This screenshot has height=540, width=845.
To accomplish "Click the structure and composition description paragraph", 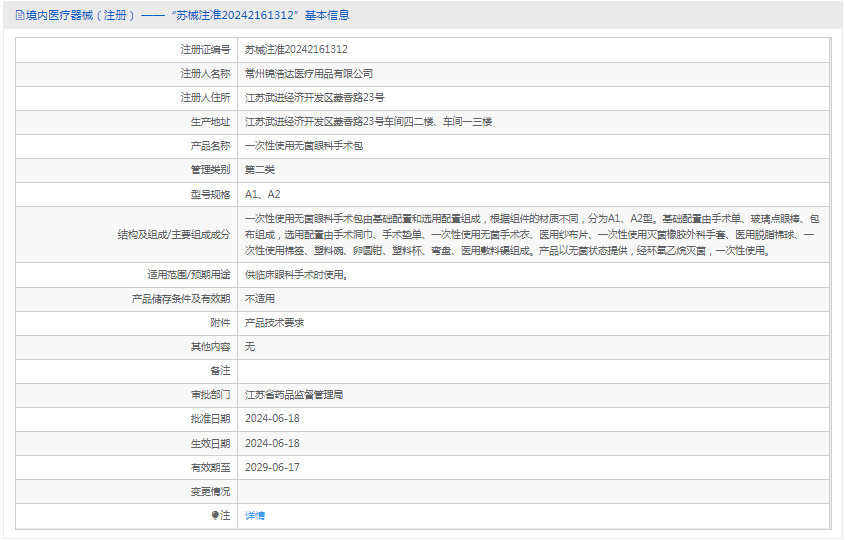I will pos(530,234).
